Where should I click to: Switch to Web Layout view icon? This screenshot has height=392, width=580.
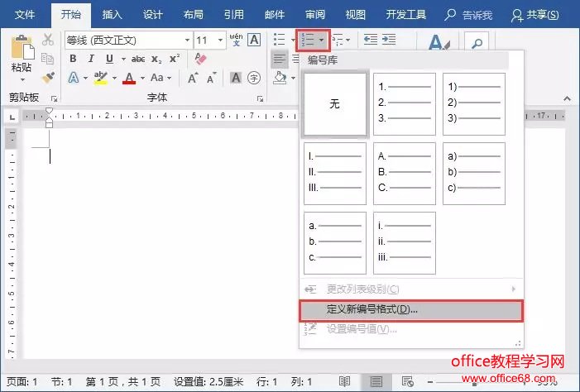[408, 381]
